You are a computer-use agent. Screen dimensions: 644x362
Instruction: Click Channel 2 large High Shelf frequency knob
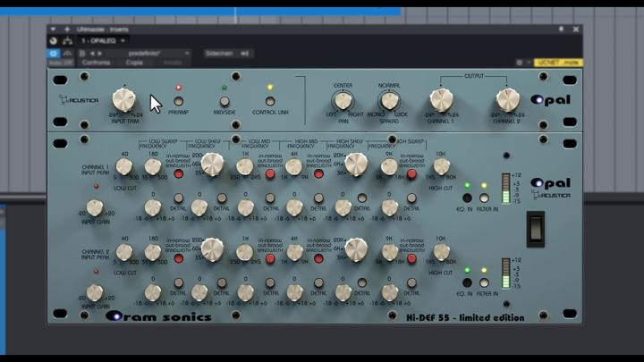coord(356,249)
